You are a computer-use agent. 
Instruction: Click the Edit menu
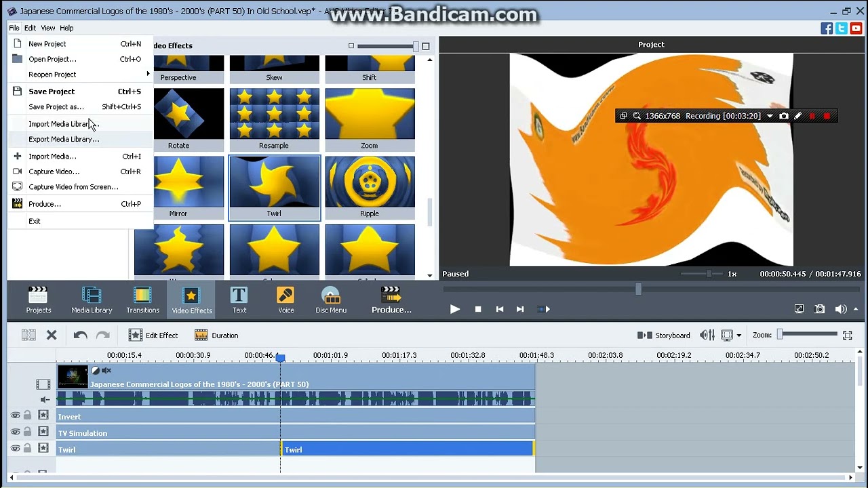[30, 28]
